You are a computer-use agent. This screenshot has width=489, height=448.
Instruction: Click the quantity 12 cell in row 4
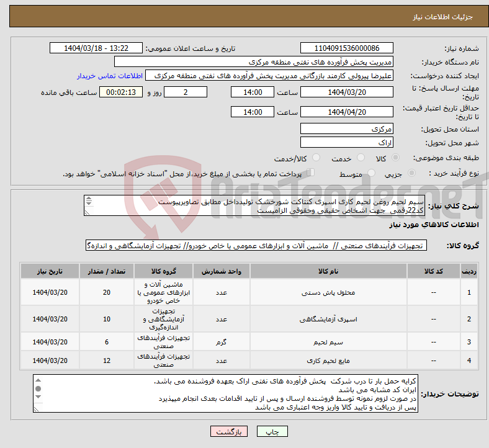click(107, 361)
